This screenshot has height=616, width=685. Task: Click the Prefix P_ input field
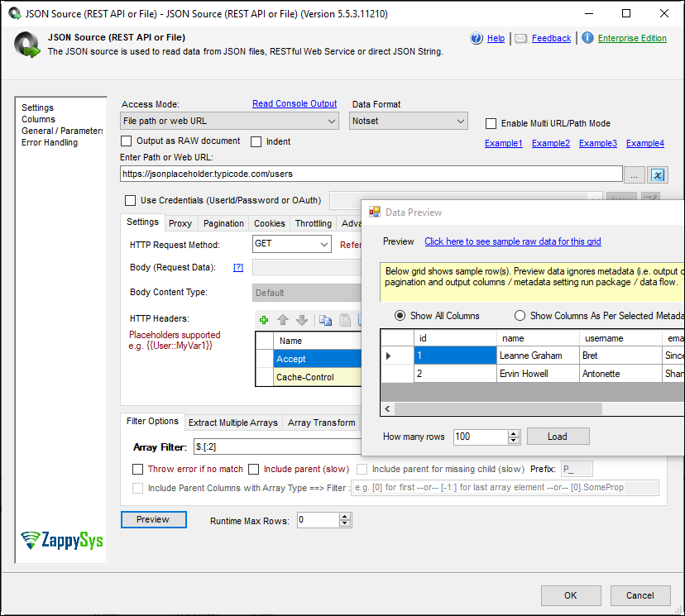click(577, 470)
